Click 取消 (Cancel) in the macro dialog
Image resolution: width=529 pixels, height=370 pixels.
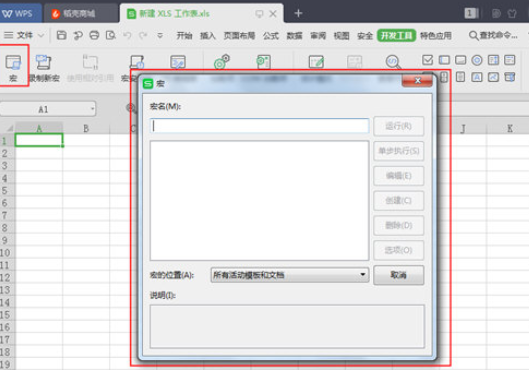tap(398, 275)
